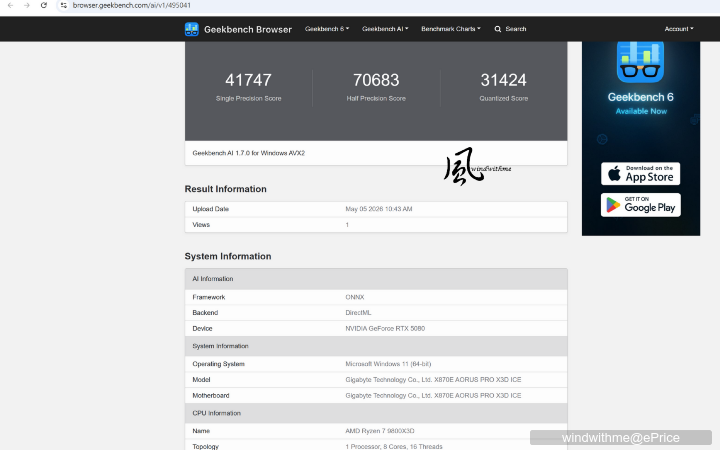
Task: Click the System Information heading
Action: pos(228,256)
